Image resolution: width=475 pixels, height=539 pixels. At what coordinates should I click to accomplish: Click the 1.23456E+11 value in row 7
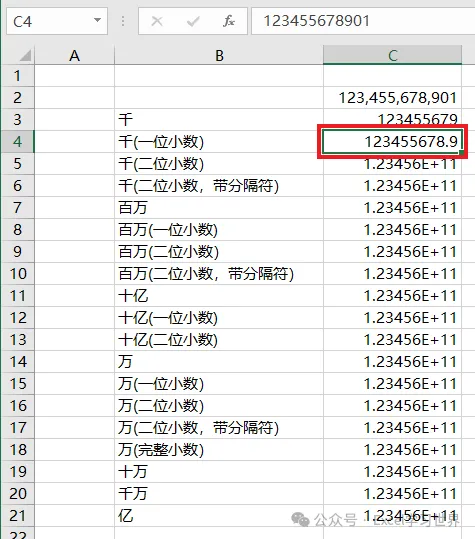click(x=393, y=208)
